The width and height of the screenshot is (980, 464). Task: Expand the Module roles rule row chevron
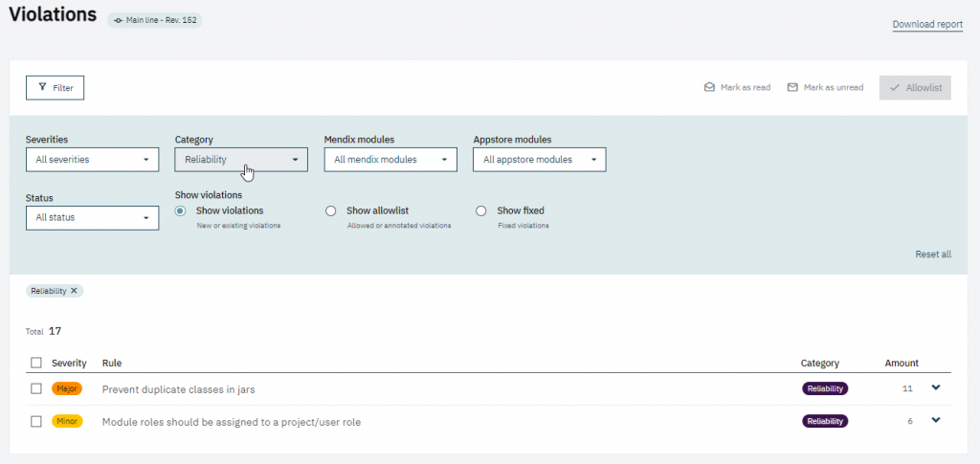[936, 420]
